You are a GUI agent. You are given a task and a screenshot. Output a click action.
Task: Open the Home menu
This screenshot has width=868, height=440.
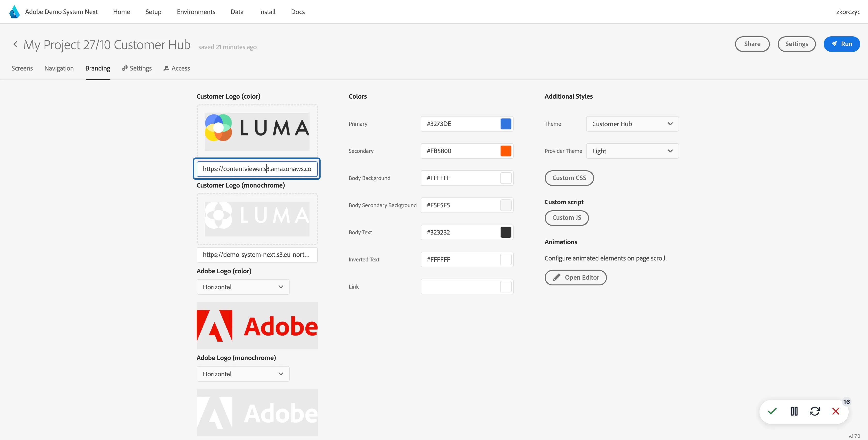pyautogui.click(x=122, y=12)
